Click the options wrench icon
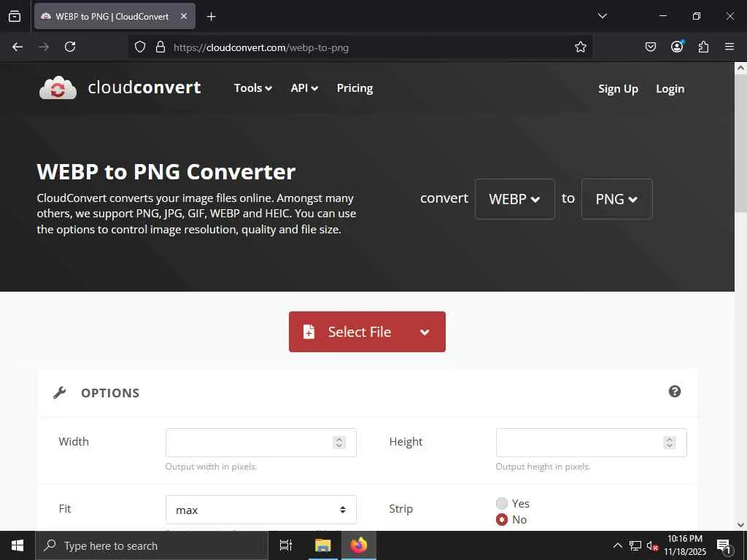This screenshot has width=747, height=560. pos(60,393)
